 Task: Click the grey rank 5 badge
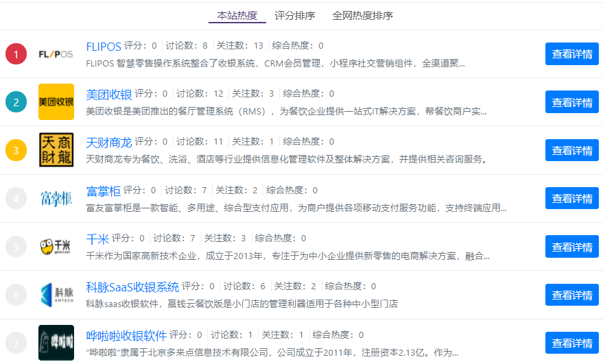pos(16,247)
